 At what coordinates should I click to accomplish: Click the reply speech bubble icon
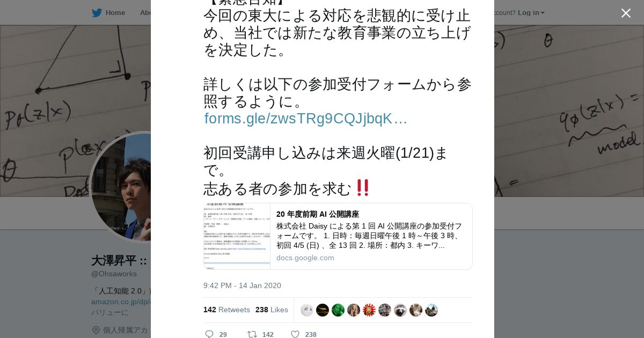pos(209,334)
